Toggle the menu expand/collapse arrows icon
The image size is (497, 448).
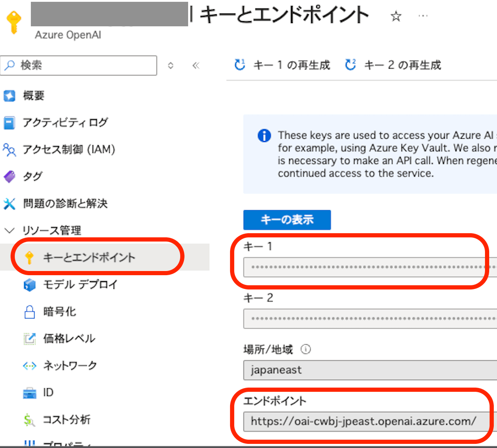(x=171, y=65)
